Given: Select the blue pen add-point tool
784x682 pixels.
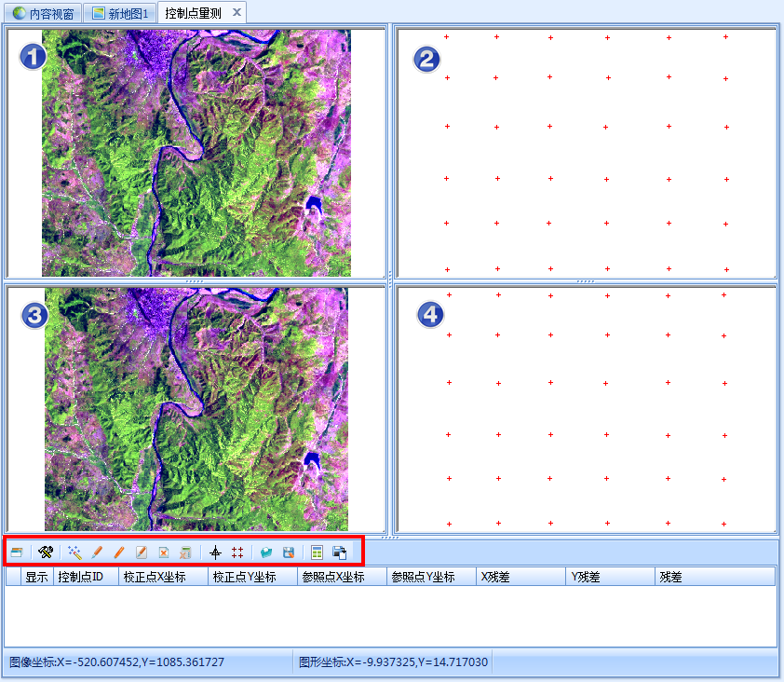Looking at the screenshot, I should (x=97, y=552).
